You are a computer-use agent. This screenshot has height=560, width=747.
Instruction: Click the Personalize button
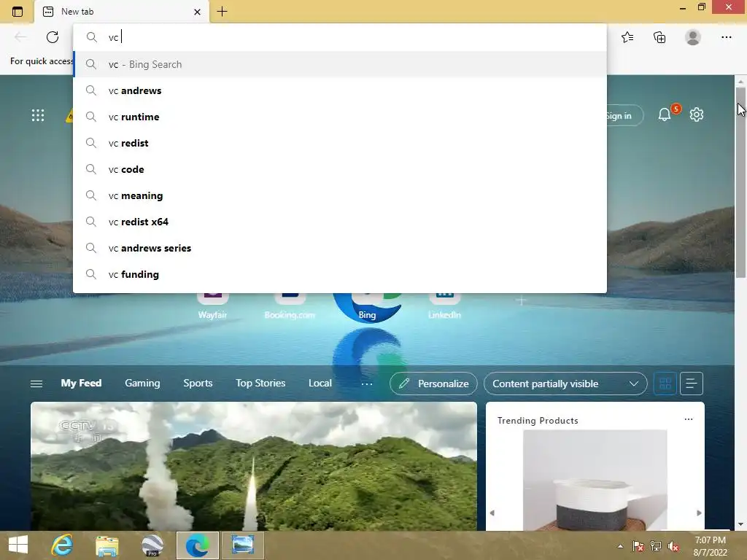[x=433, y=384]
